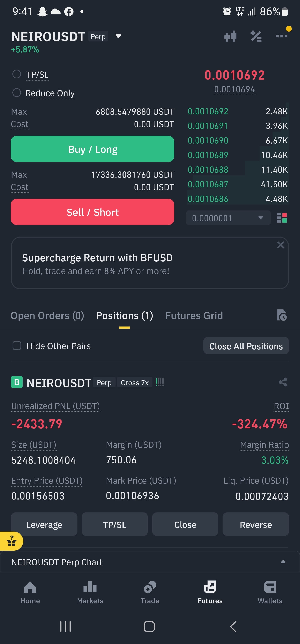Open the candlestick chart icon
The image size is (300, 644).
[x=230, y=36]
